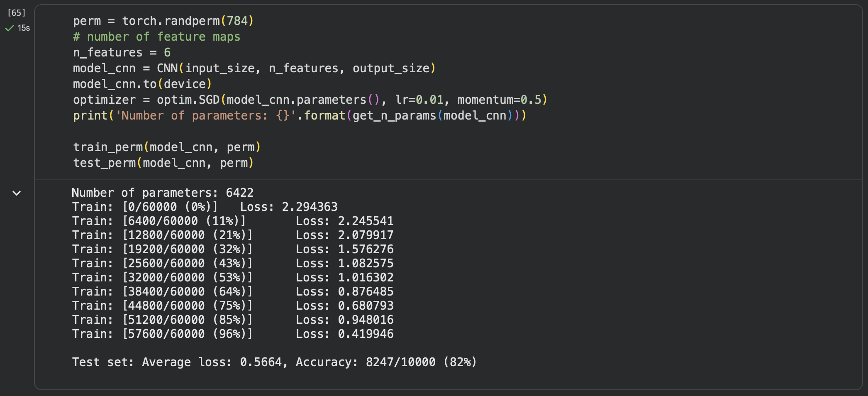
Task: Click the 'Number of parameters: 6422' output line
Action: coord(162,193)
